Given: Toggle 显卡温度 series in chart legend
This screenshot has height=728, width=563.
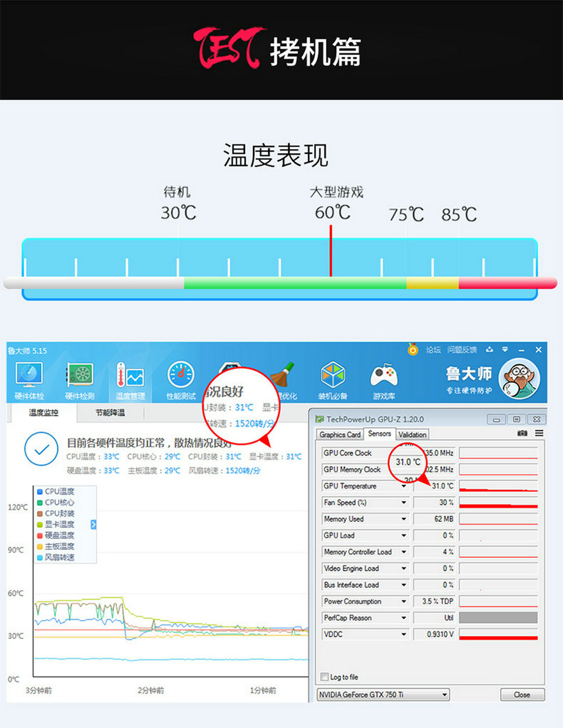Looking at the screenshot, I should click(x=55, y=524).
